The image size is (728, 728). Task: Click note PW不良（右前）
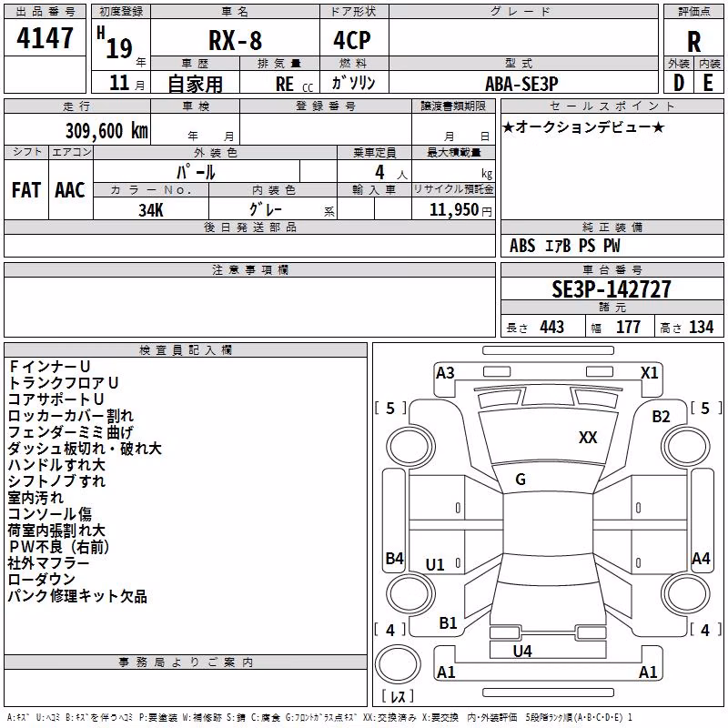(59, 547)
